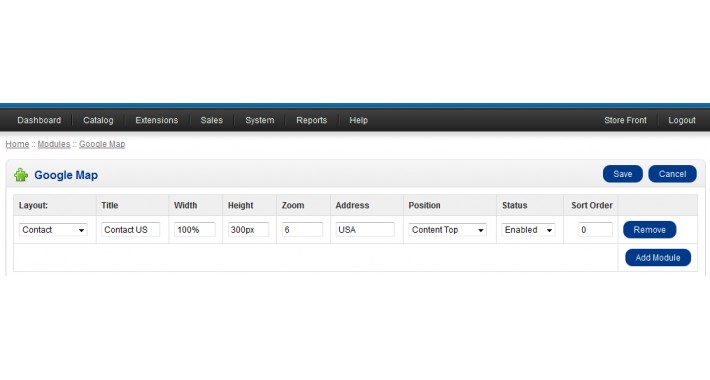Focus the Address field containing USA
This screenshot has height=380, width=710.
[x=365, y=230]
